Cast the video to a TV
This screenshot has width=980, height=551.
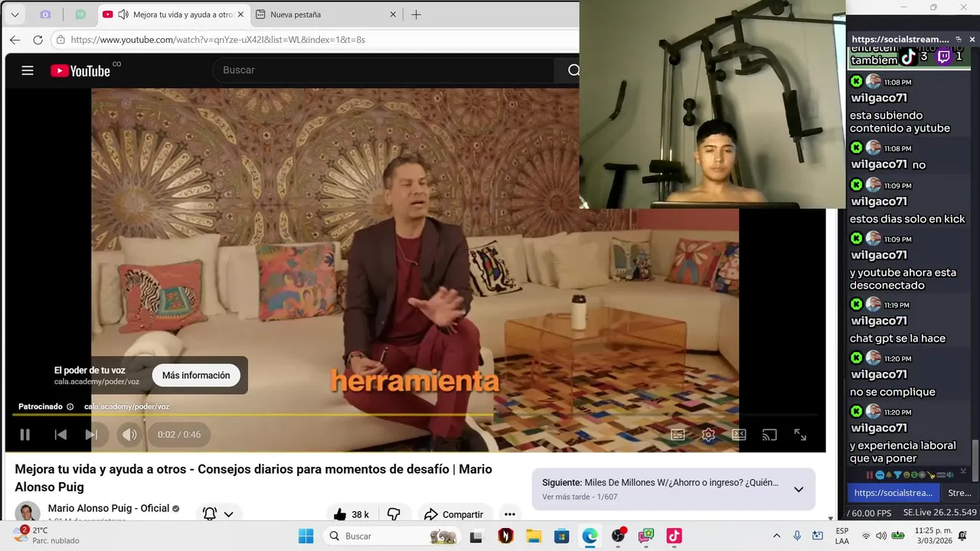coord(769,435)
